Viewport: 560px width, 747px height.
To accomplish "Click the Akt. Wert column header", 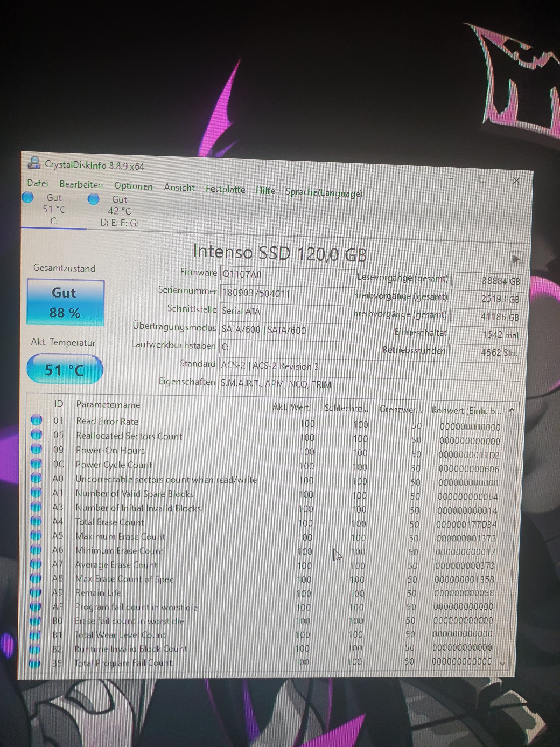I will click(x=294, y=407).
